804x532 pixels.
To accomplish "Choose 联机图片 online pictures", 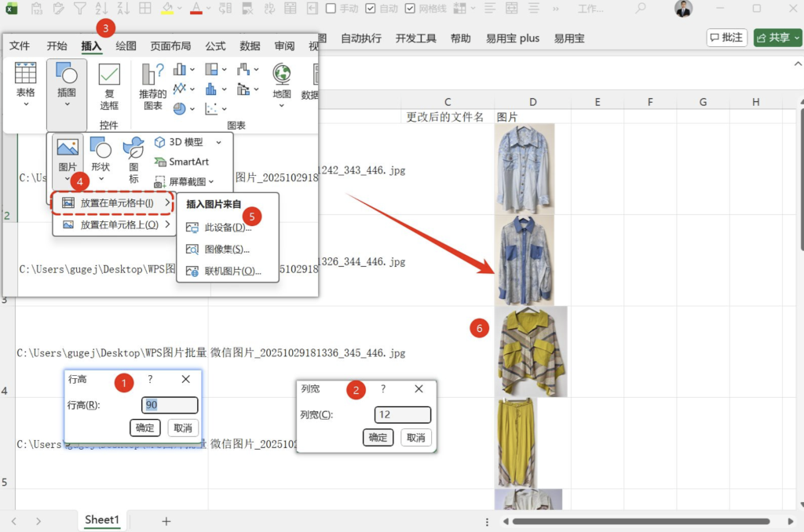I will point(228,271).
